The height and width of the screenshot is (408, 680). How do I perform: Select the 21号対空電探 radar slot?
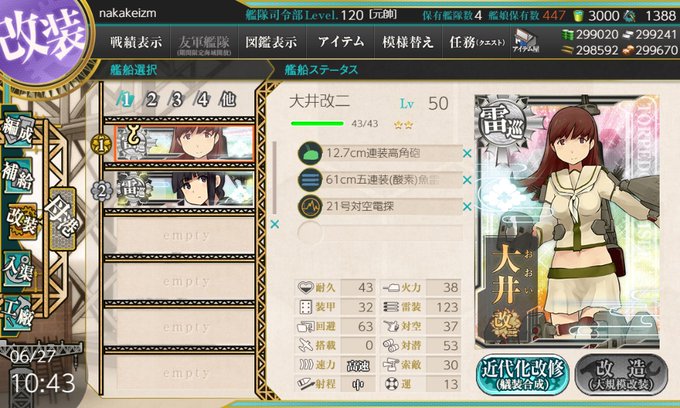tap(380, 206)
